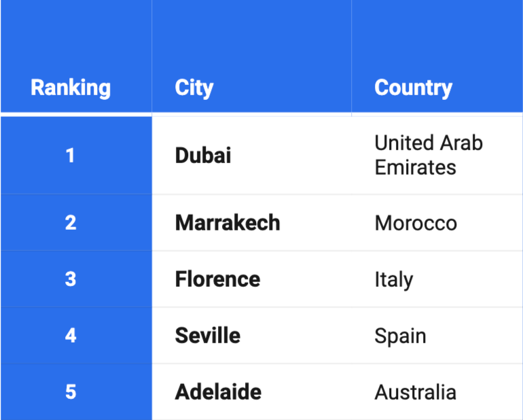523x420 pixels.
Task: Click the word Emirates in first row
Action: click(415, 167)
